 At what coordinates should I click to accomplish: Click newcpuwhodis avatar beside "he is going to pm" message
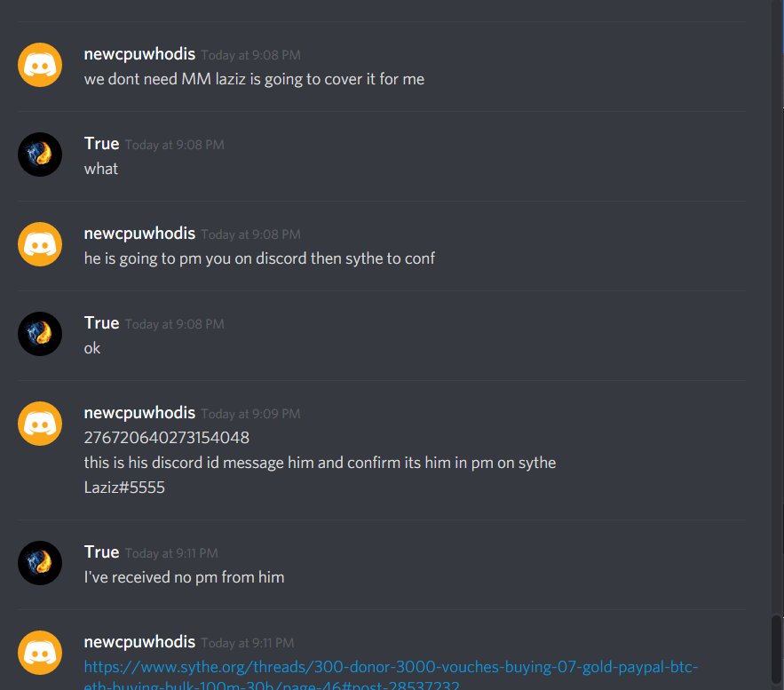40,244
